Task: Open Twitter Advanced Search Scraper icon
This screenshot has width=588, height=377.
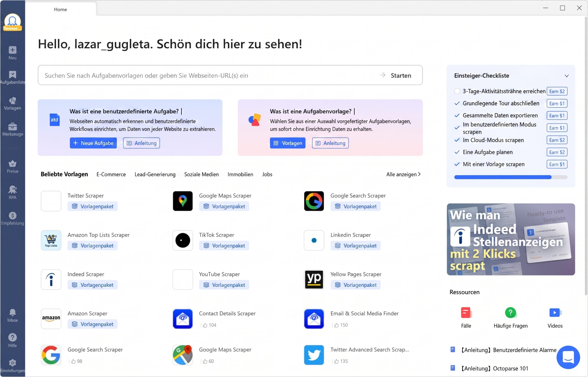Action: click(x=314, y=355)
